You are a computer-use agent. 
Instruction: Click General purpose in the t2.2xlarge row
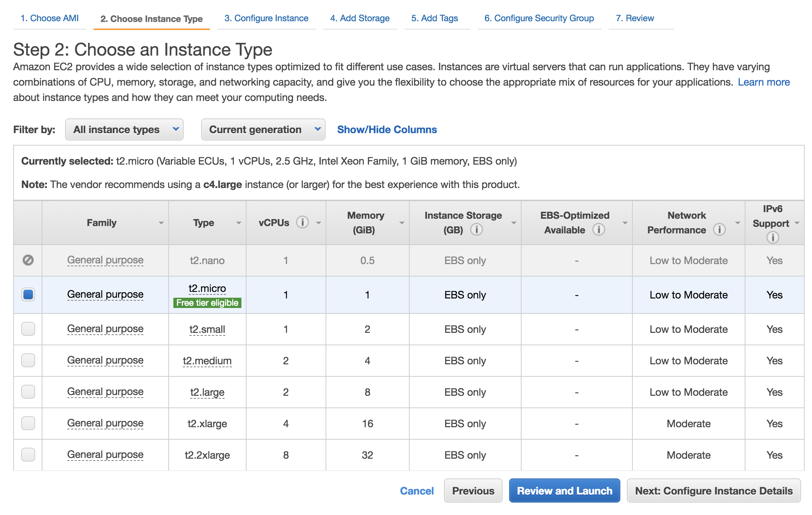[x=105, y=455]
